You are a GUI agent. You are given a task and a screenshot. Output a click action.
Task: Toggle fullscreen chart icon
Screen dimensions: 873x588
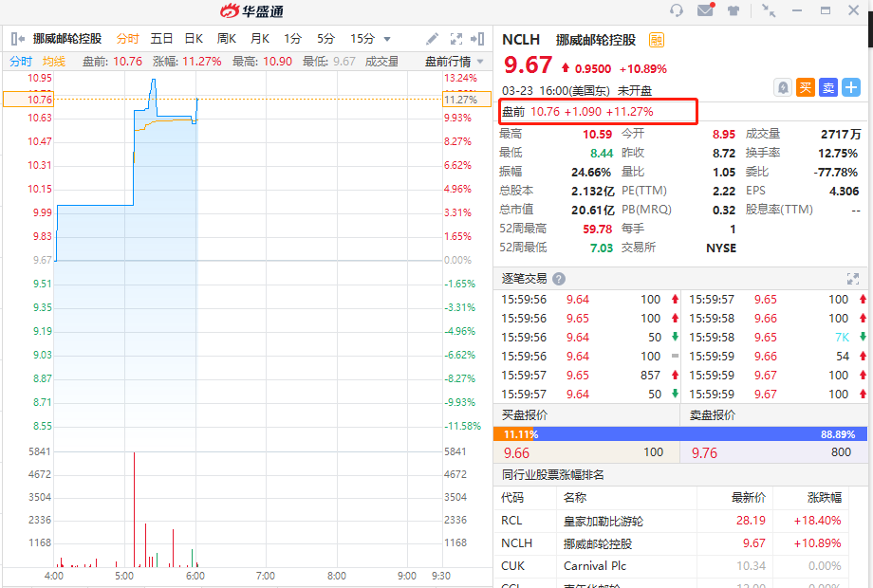pyautogui.click(x=456, y=39)
